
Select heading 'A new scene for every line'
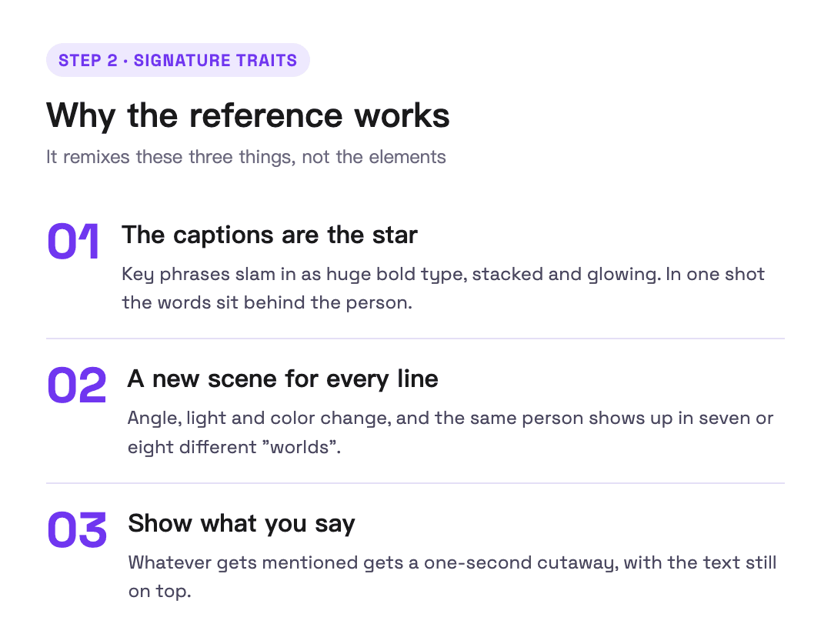click(x=282, y=379)
